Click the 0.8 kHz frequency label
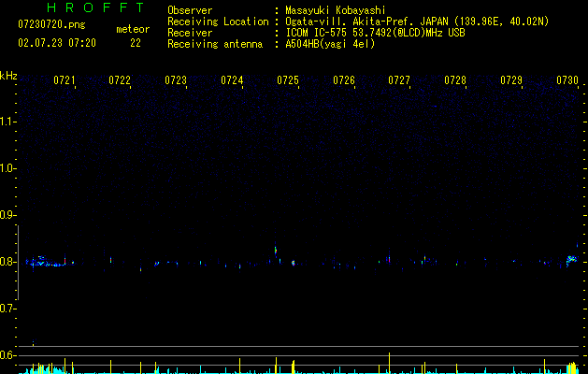588x374 pixels. pos(8,262)
